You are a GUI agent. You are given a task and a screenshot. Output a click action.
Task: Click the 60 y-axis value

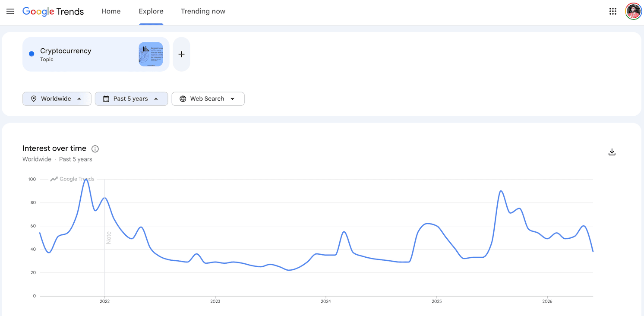[x=33, y=226]
